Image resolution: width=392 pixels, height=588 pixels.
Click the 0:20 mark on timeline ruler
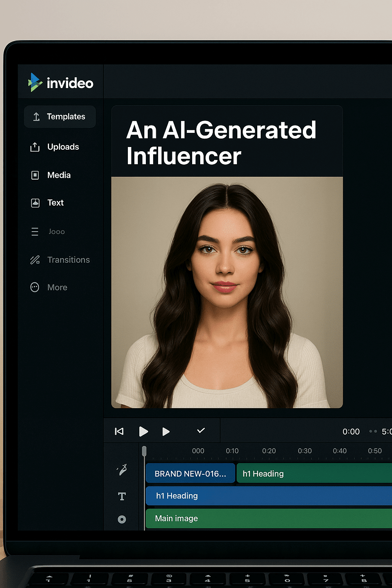269,451
